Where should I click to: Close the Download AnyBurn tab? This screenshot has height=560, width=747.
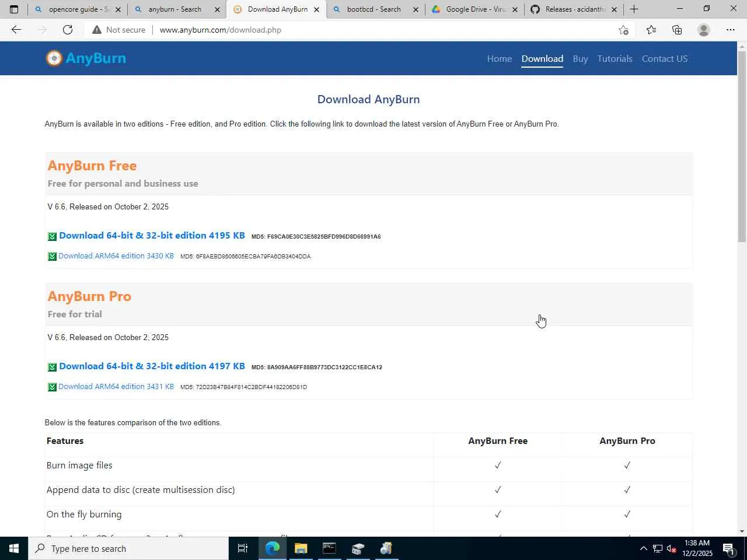pyautogui.click(x=316, y=9)
